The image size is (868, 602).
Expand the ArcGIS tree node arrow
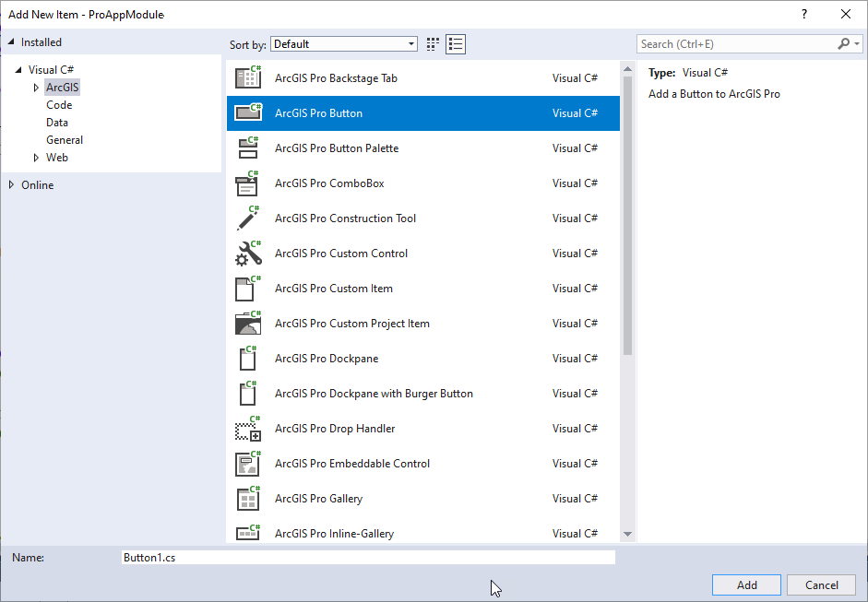click(36, 88)
